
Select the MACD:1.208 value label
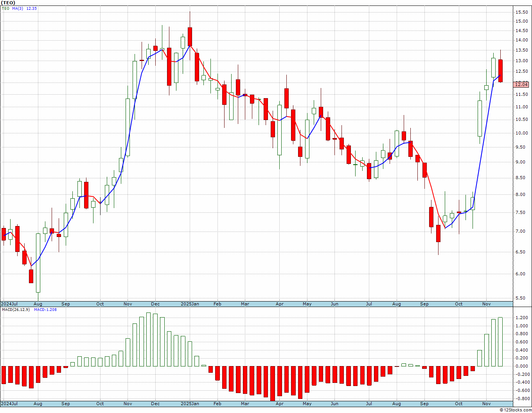45,310
